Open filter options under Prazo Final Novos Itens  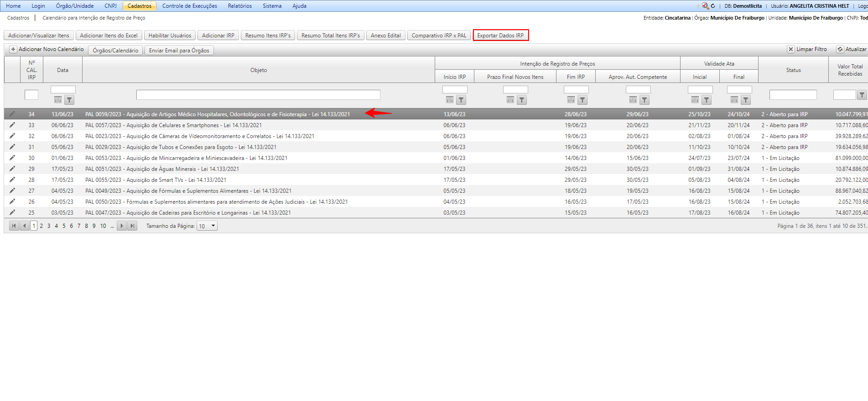522,100
